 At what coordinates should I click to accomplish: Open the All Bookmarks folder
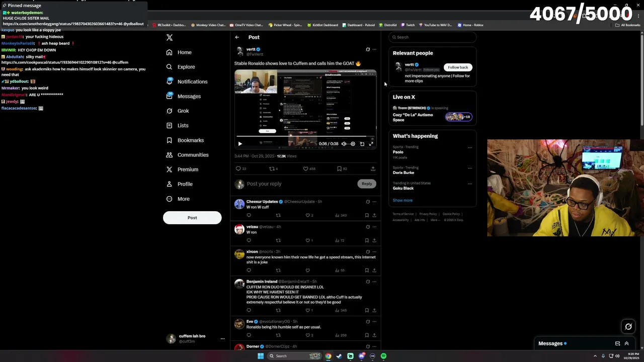[x=628, y=25]
